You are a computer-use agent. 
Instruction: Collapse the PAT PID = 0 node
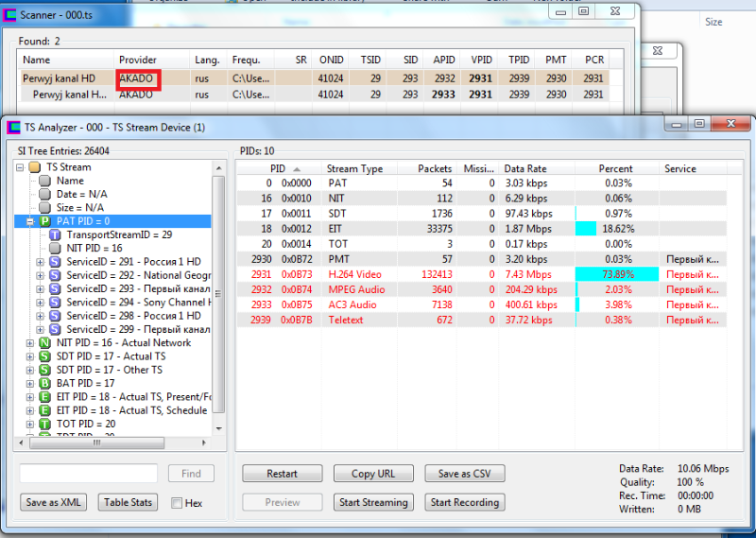(x=30, y=220)
